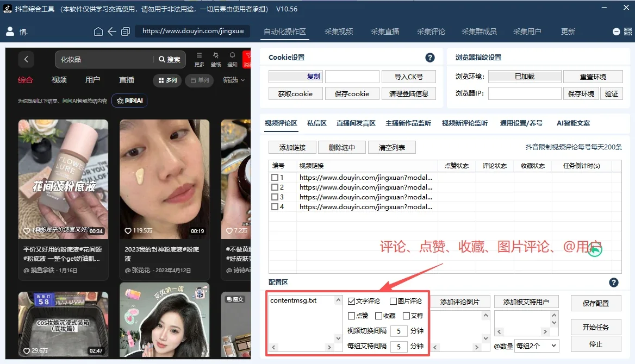Screen dimensions: 635x364
Task: Click the 获取cookie button
Action: tap(295, 93)
